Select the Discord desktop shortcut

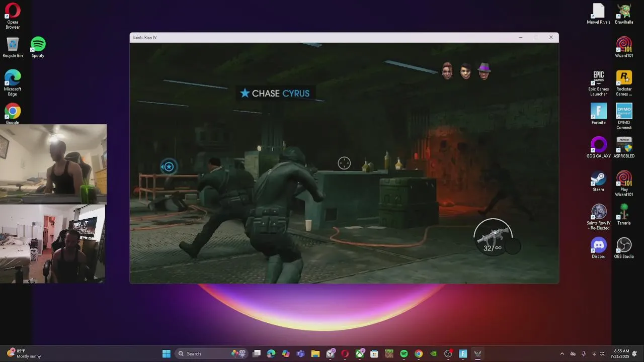click(x=598, y=248)
